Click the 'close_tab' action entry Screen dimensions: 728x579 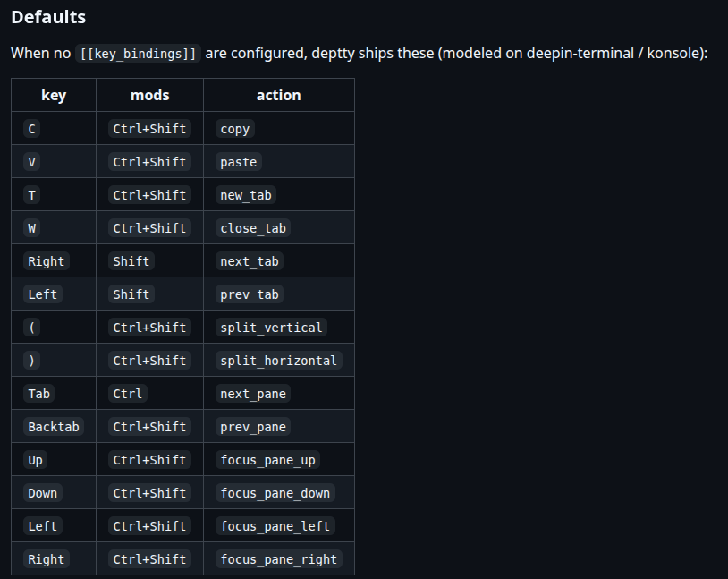pos(253,228)
